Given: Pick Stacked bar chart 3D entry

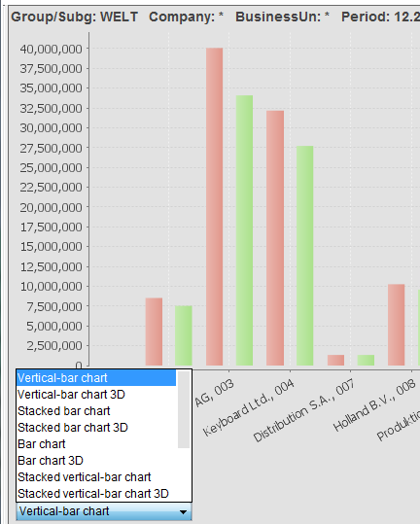Looking at the screenshot, I should [96, 428].
